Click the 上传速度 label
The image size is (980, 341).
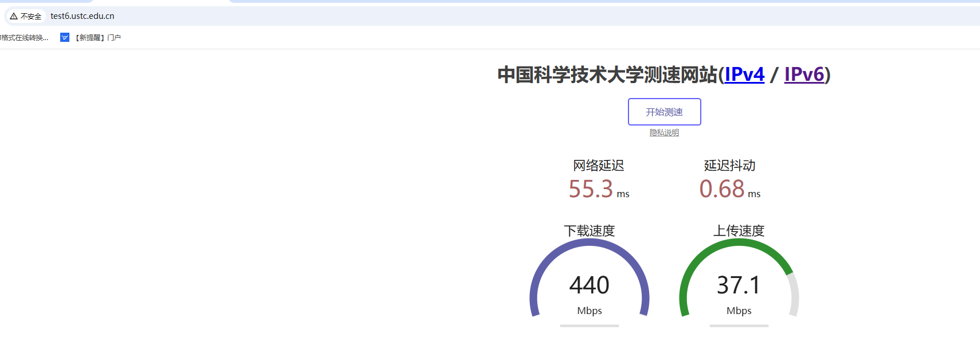click(739, 231)
